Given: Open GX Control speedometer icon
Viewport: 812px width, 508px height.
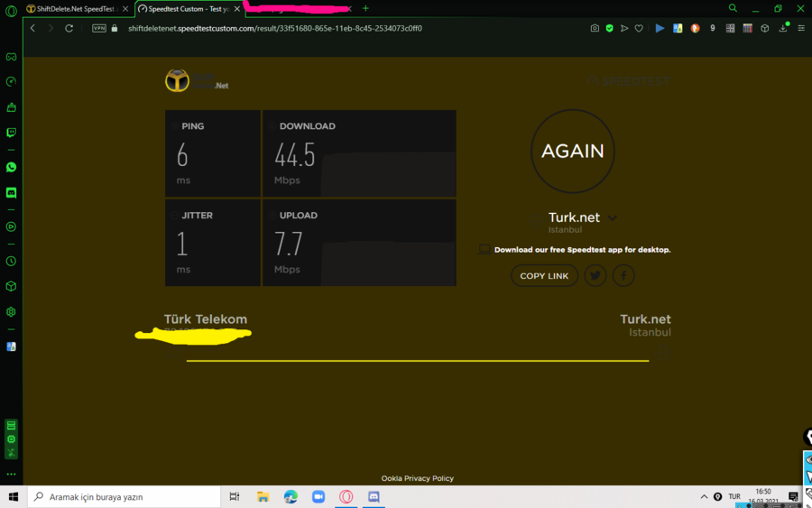Looking at the screenshot, I should [11, 82].
